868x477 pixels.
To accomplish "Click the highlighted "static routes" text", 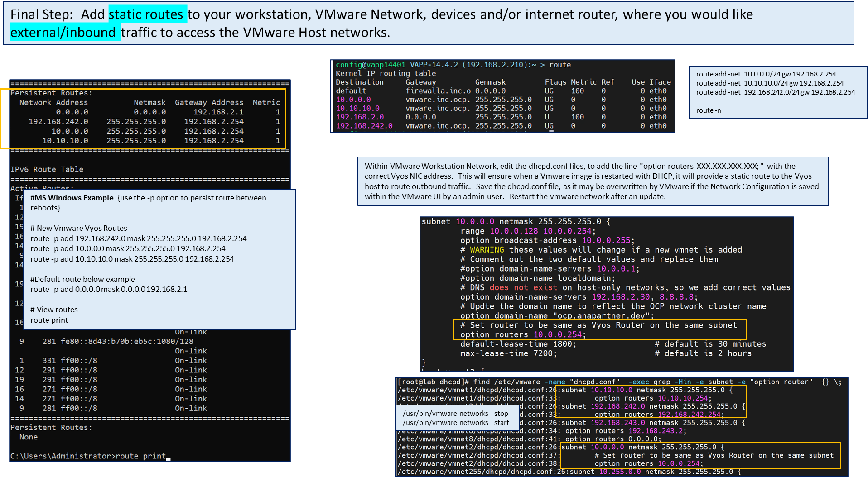I will click(146, 14).
